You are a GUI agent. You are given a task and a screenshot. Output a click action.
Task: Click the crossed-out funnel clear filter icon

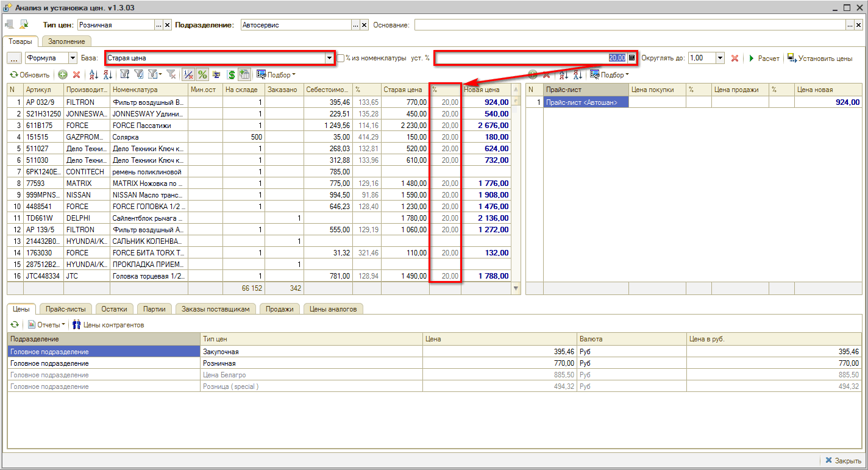[171, 75]
